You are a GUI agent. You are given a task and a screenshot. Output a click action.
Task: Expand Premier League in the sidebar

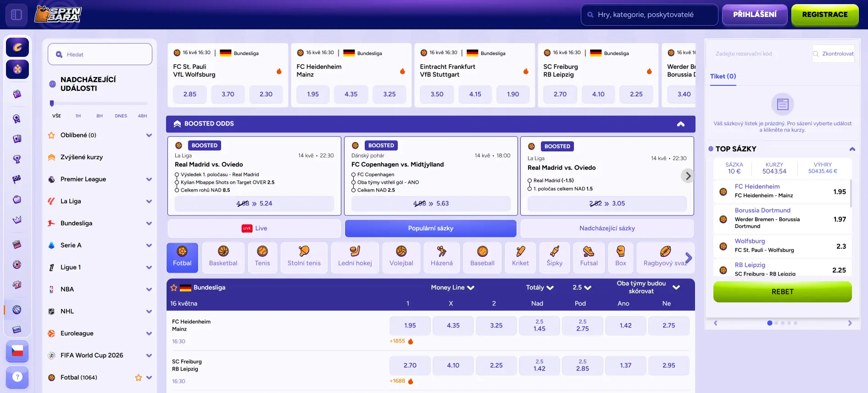149,179
